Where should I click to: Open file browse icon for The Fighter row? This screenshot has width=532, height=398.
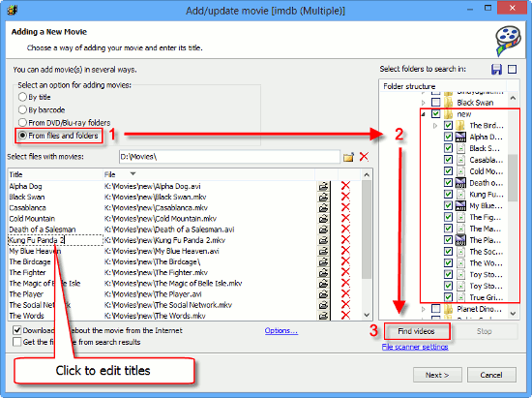click(x=324, y=272)
